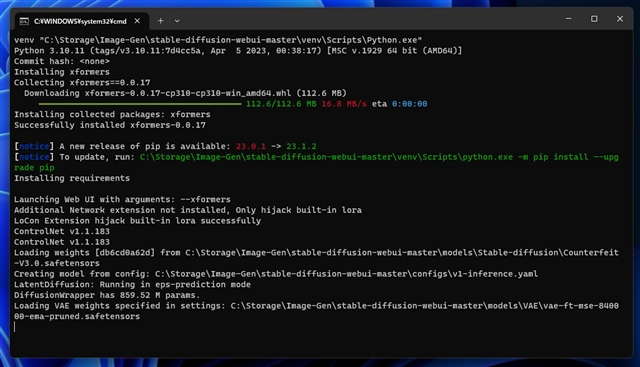Click 'LatentDiffusion: Running in eps-prediction mode'
This screenshot has width=640, height=367.
click(x=132, y=284)
